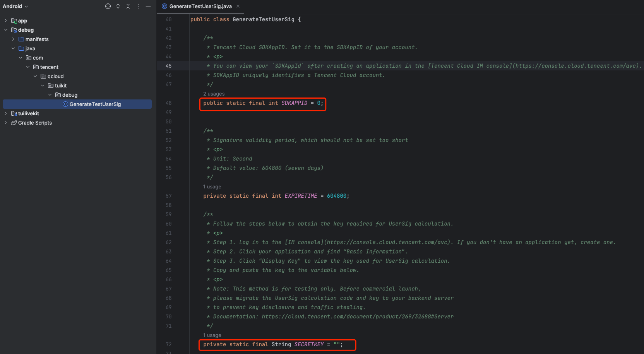Viewport: 644px width, 354px height.
Task: Collapse the tencent package arrow
Action: (28, 67)
